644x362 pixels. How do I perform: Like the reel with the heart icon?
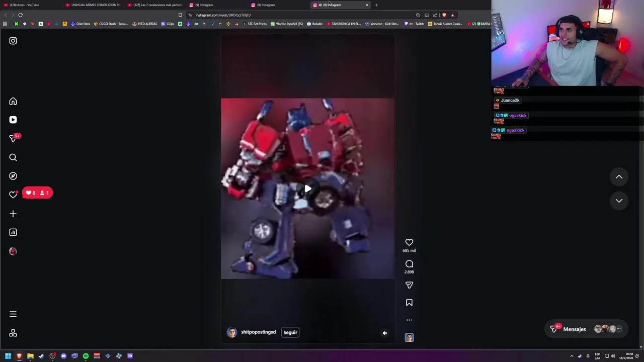409,242
